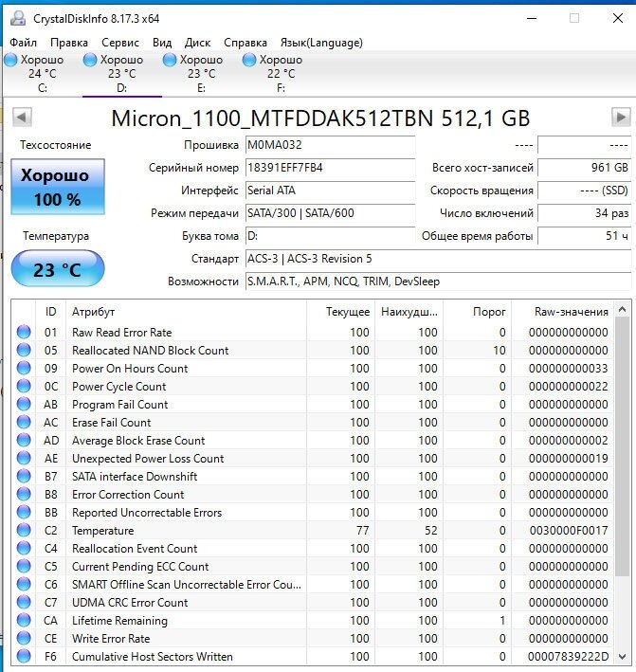636x672 pixels.
Task: Click status icon for Power On Hours Count
Action: pos(24,368)
